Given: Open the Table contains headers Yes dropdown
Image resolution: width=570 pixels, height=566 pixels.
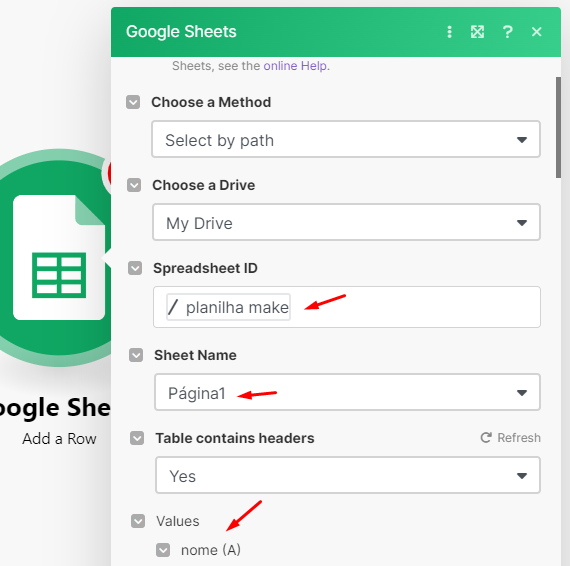Looking at the screenshot, I should 348,475.
